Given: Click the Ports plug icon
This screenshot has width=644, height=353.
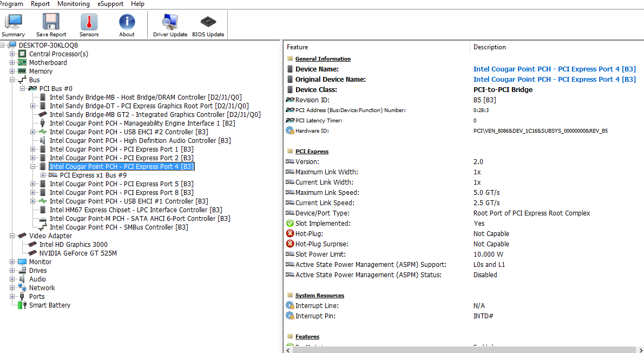Looking at the screenshot, I should tap(22, 296).
